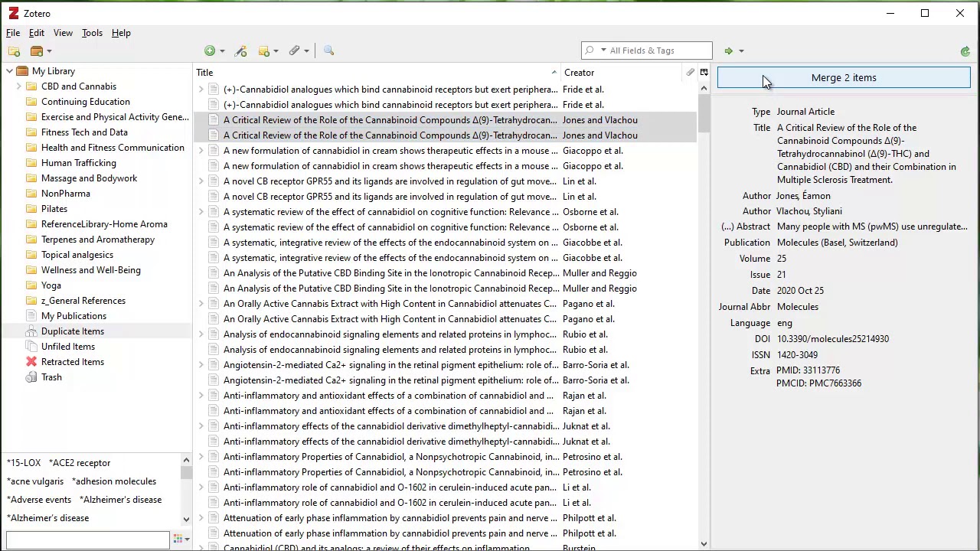Click the Add Attachment paperclip icon
980x551 pixels.
294,51
